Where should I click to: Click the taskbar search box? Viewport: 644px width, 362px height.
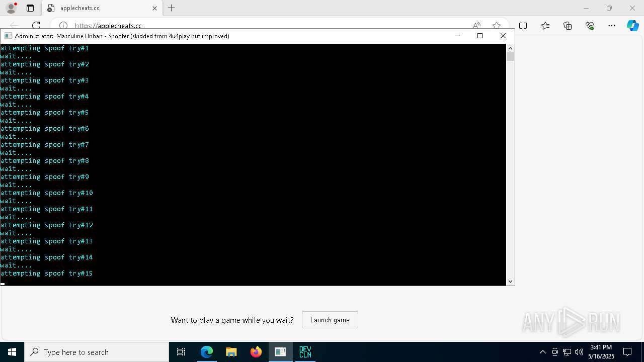tap(97, 352)
